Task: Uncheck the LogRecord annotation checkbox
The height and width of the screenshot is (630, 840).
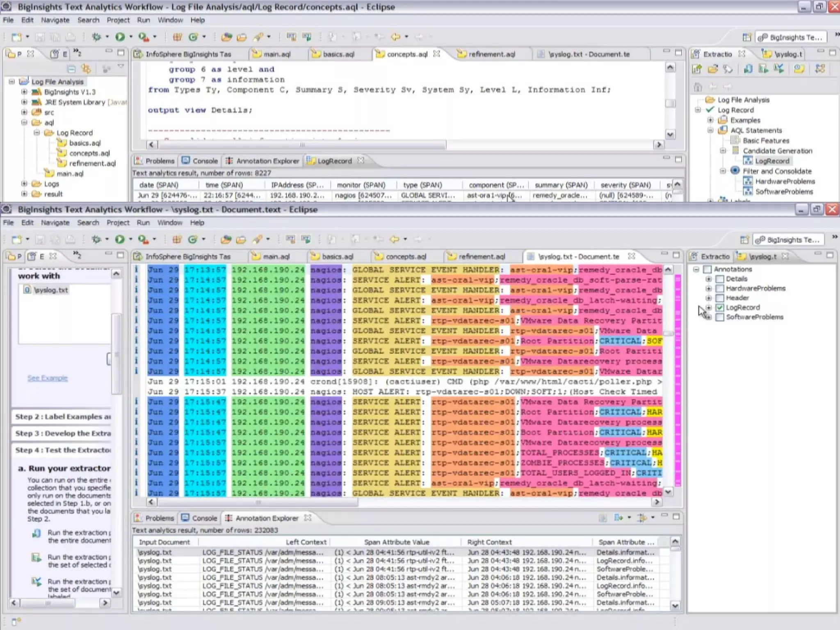Action: click(x=719, y=308)
